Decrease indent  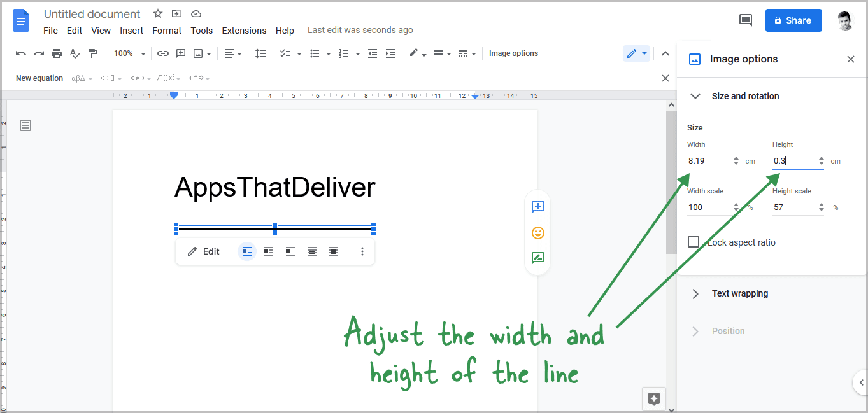(x=373, y=53)
